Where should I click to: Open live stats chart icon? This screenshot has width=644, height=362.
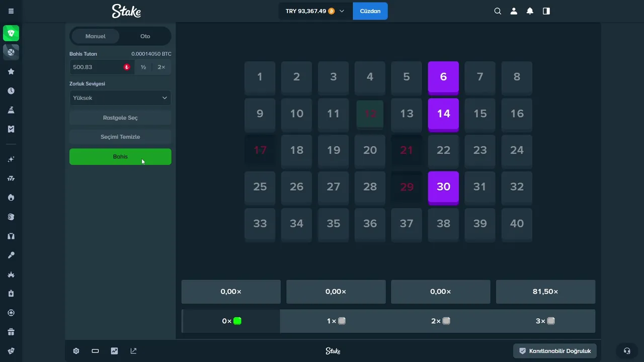tap(114, 351)
